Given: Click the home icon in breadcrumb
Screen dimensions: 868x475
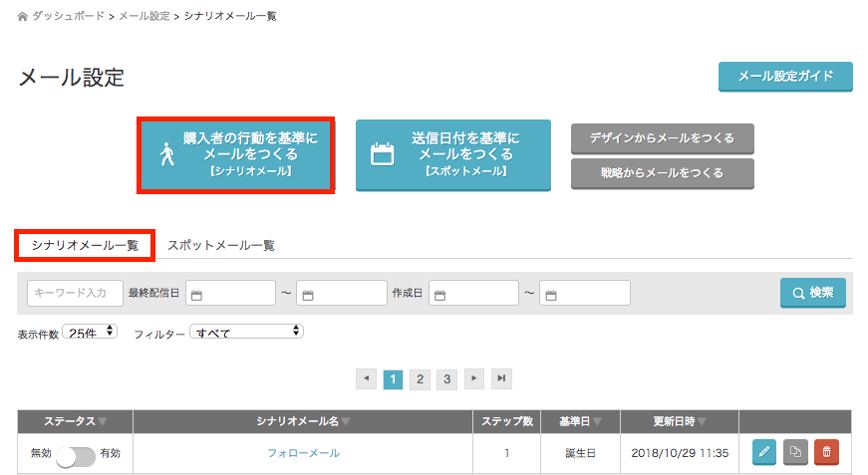Looking at the screenshot, I should pyautogui.click(x=23, y=17).
